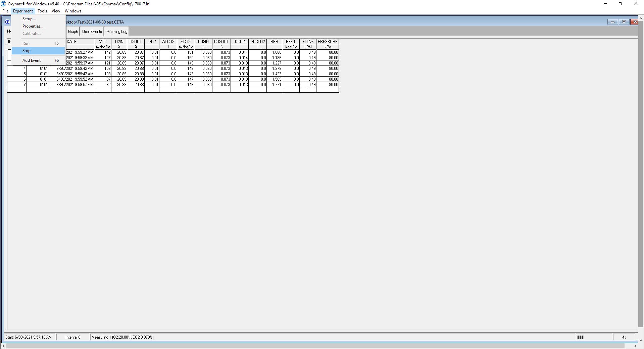Click the Oxymax application icon in title bar
The image size is (644, 349).
tap(3, 4)
